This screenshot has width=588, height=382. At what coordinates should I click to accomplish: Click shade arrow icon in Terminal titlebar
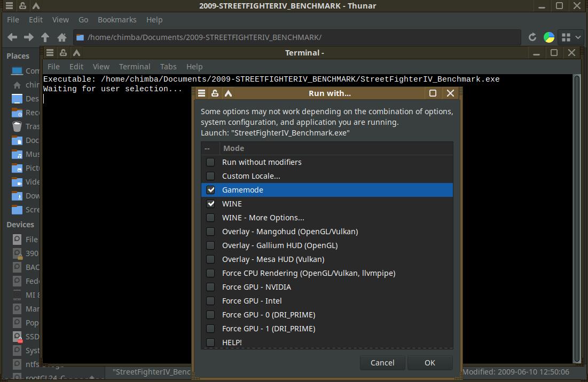pos(77,52)
